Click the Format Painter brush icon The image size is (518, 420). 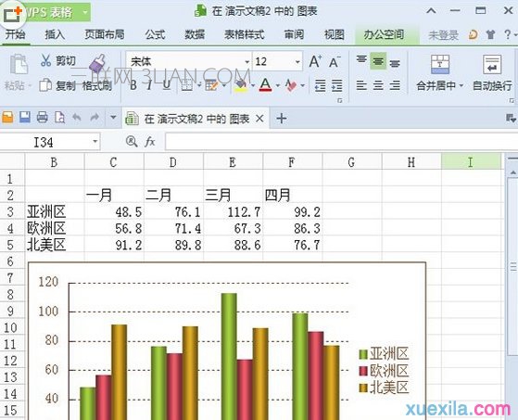pyautogui.click(x=97, y=64)
